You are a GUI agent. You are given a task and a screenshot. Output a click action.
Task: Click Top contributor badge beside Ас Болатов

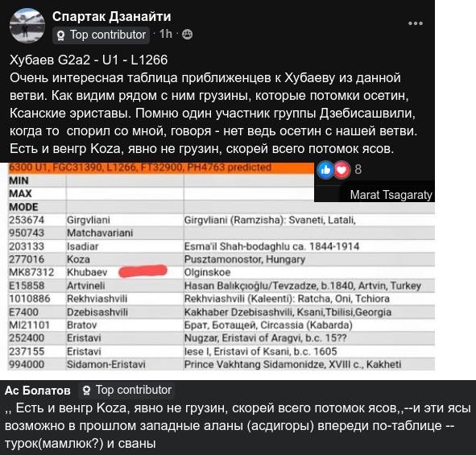86,391
